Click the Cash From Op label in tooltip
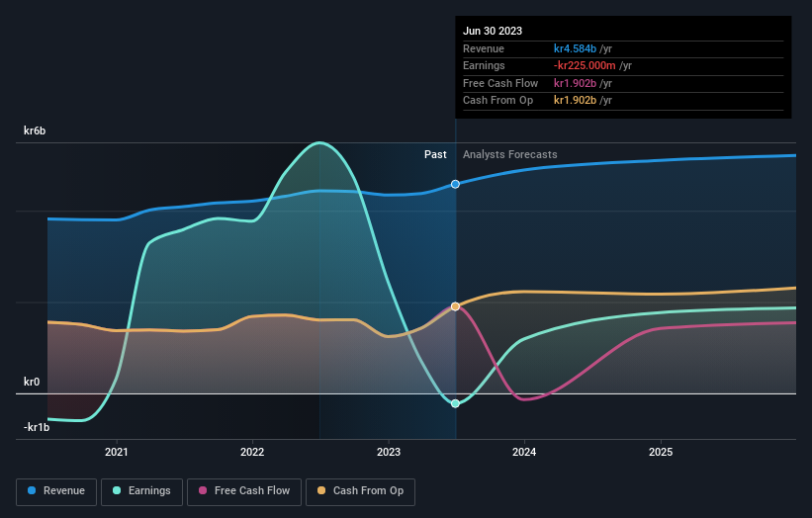The width and height of the screenshot is (812, 518). [497, 101]
